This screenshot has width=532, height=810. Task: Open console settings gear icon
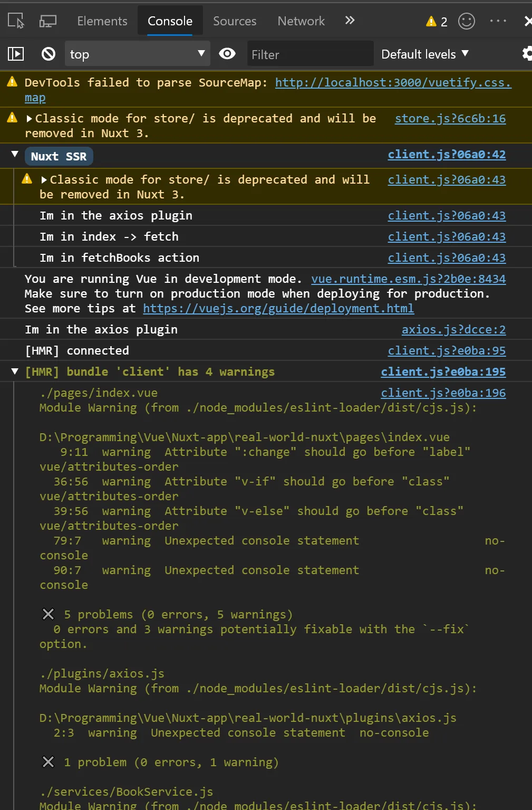click(x=527, y=54)
